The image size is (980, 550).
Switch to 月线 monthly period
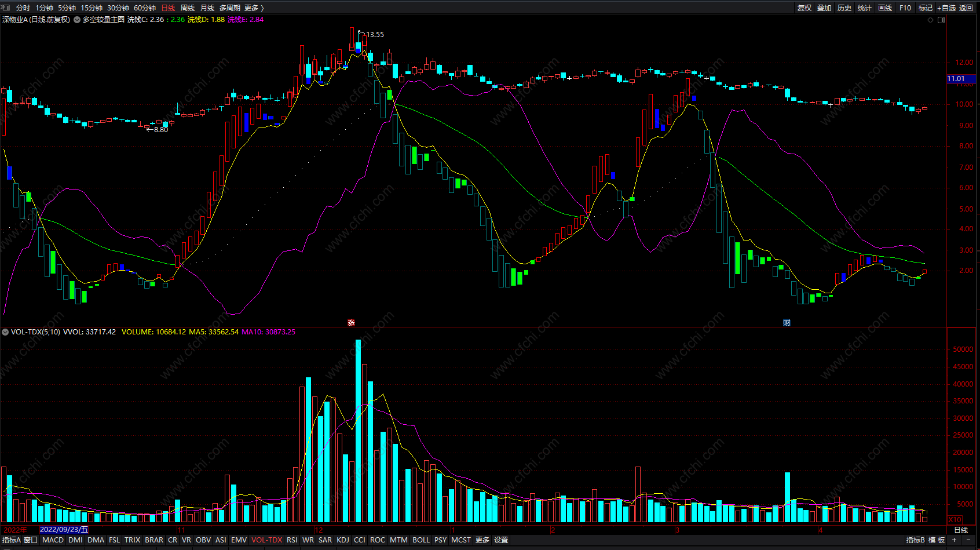click(x=207, y=8)
